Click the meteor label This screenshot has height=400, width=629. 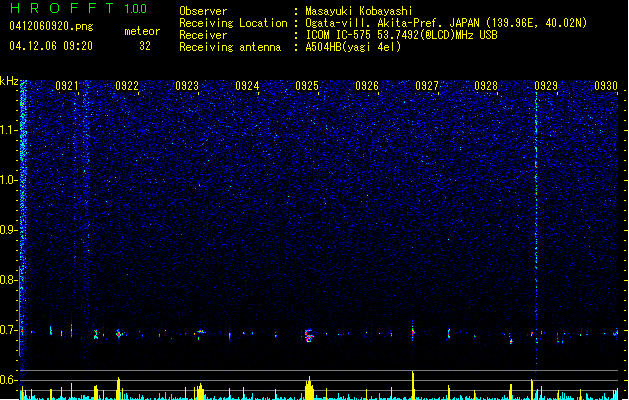tap(142, 31)
